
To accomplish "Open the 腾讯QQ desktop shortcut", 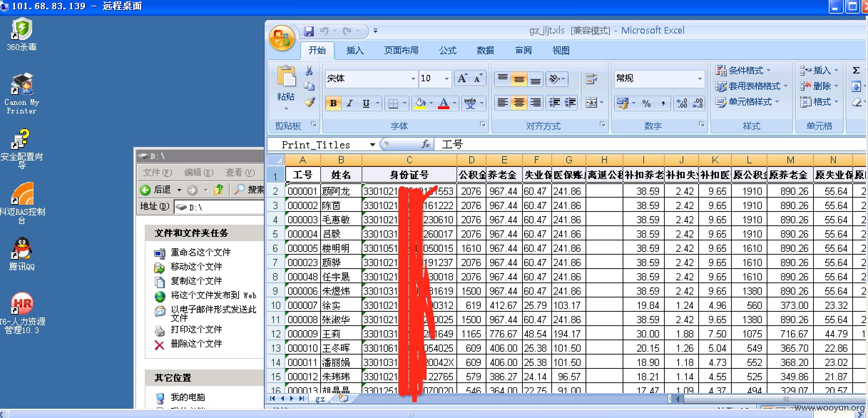I will point(22,254).
